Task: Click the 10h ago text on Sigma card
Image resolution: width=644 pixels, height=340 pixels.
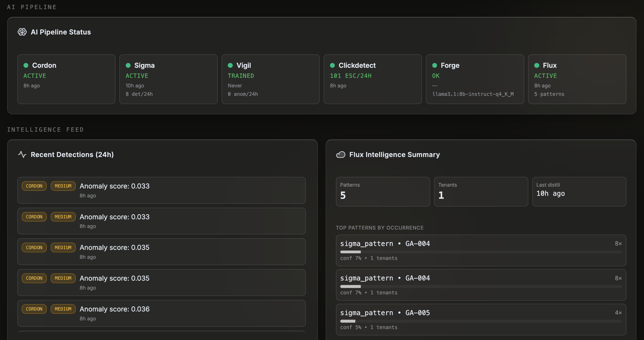Action: [135, 86]
